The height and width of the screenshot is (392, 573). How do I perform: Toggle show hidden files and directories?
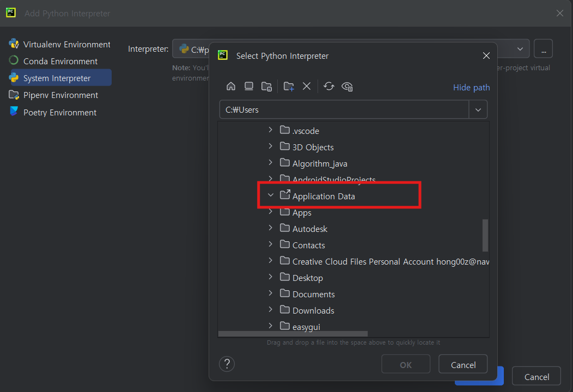347,87
